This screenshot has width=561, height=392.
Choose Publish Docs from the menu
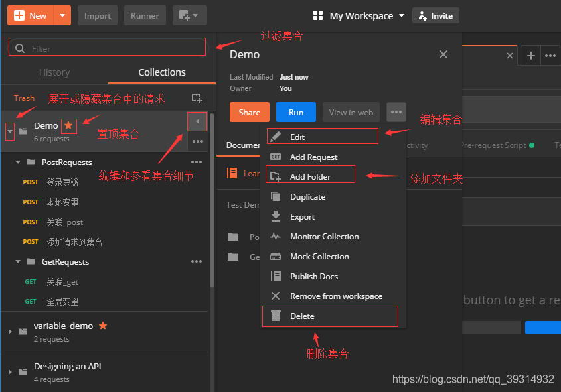[333, 277]
